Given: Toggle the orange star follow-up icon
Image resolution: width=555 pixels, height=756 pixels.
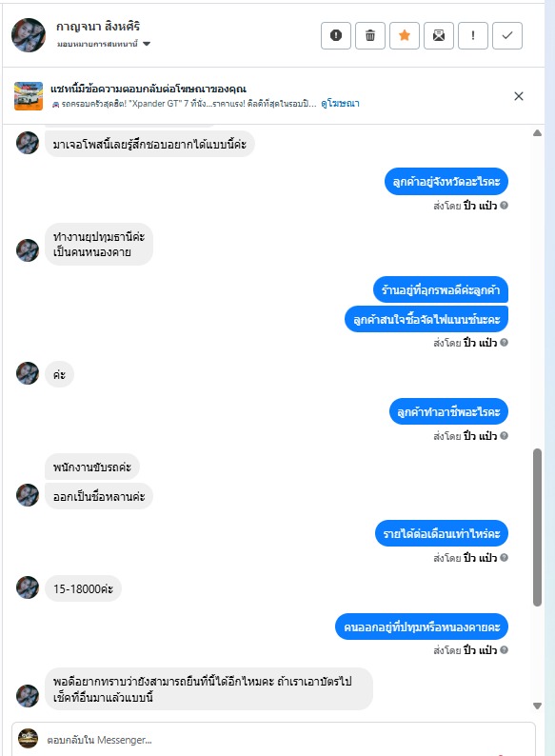Looking at the screenshot, I should pos(405,35).
